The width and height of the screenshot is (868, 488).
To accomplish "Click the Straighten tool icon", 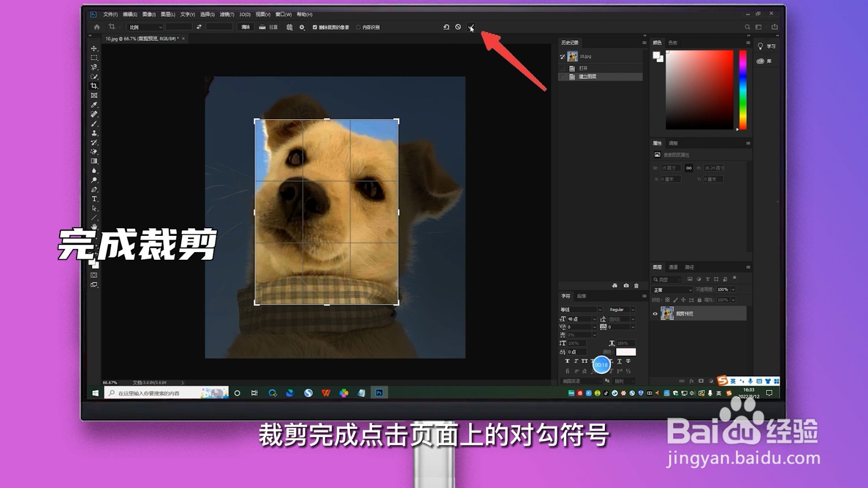I will (262, 27).
